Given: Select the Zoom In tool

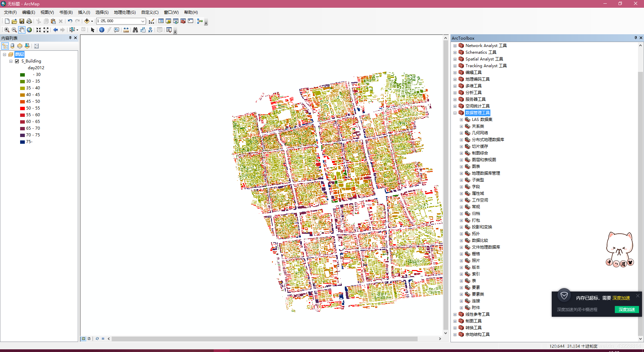Looking at the screenshot, I should (x=7, y=30).
